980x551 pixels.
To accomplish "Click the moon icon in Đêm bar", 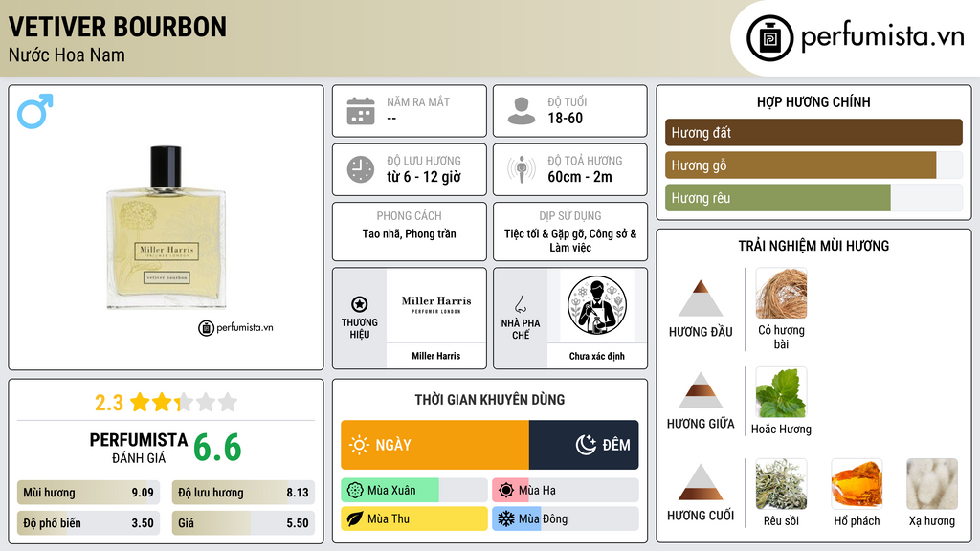I will pos(586,445).
